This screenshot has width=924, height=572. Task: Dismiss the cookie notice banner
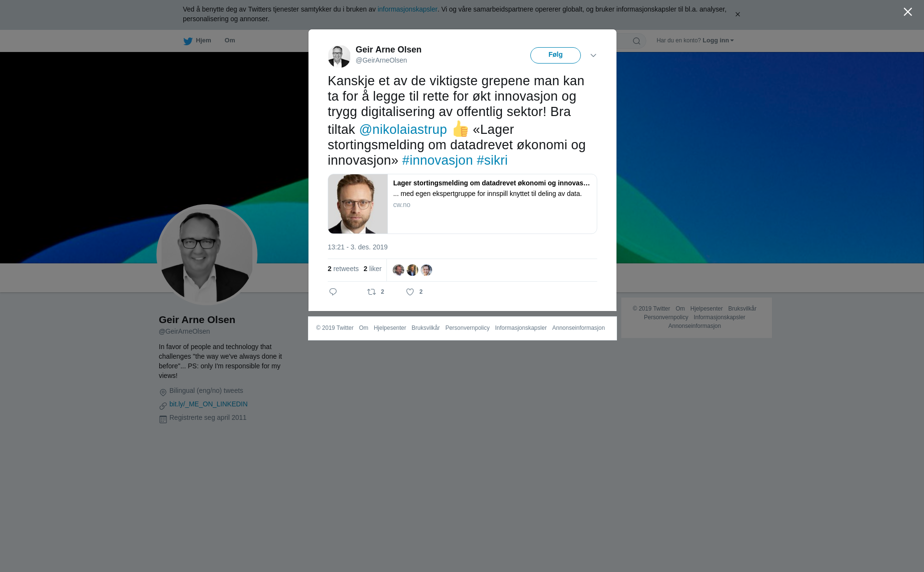tap(737, 14)
